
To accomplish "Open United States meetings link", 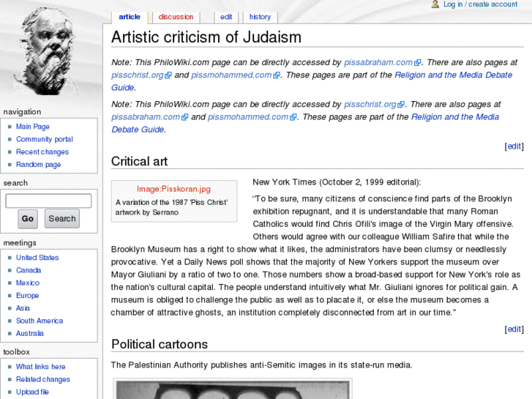I will pyautogui.click(x=37, y=258).
